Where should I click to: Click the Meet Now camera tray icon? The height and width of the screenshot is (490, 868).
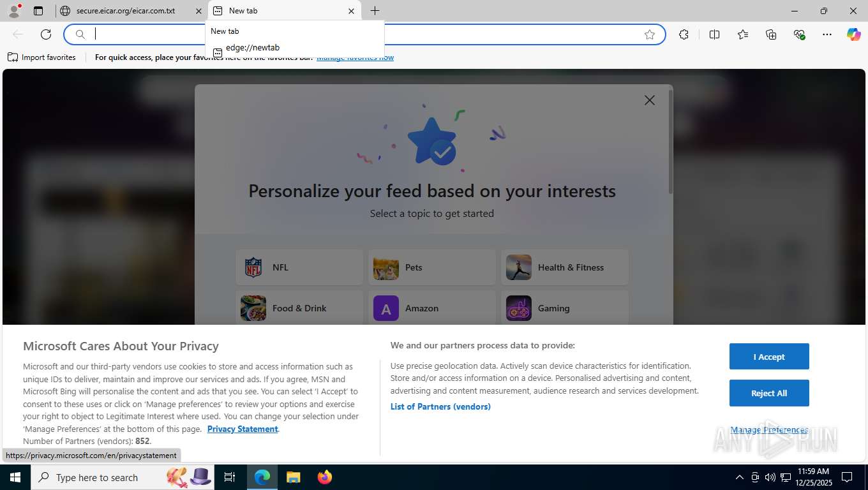coord(755,477)
